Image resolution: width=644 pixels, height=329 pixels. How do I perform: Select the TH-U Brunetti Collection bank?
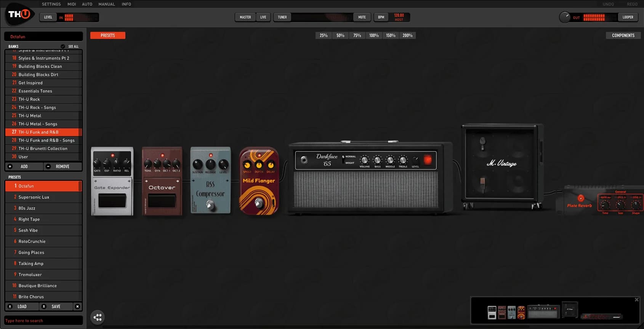(43, 149)
